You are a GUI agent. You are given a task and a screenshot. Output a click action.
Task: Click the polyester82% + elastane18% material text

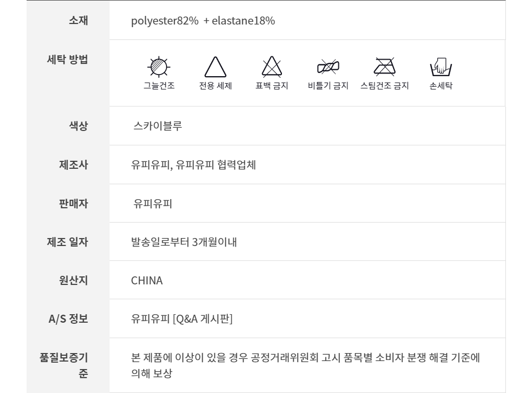pos(203,21)
